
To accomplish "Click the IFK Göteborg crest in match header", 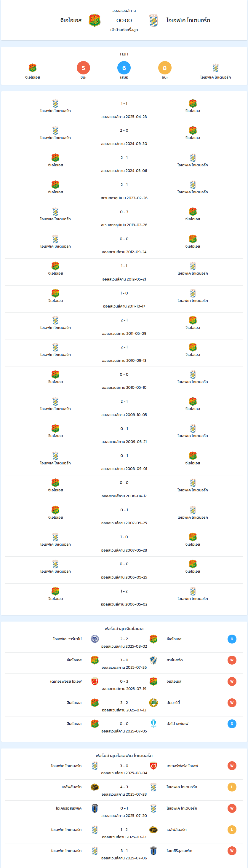I will (153, 20).
